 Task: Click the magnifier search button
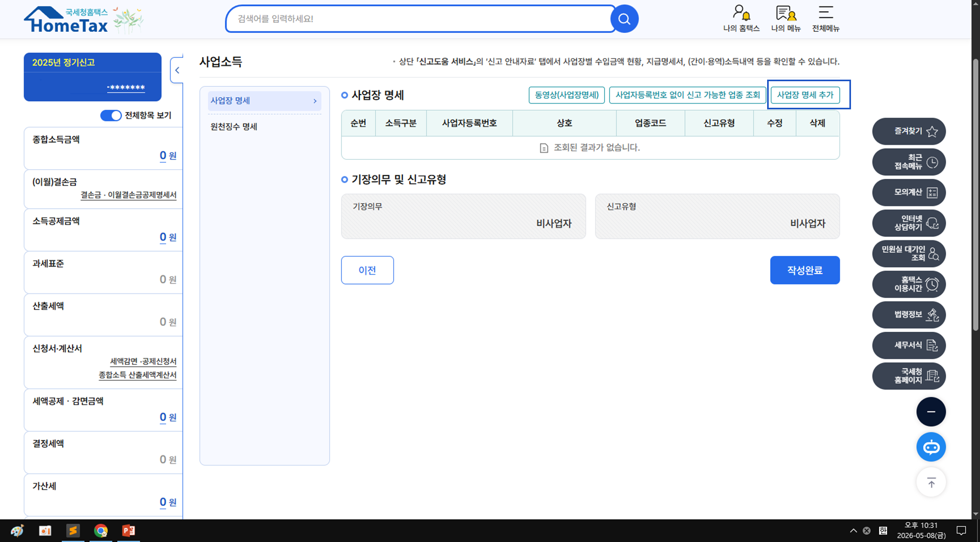[x=624, y=19]
